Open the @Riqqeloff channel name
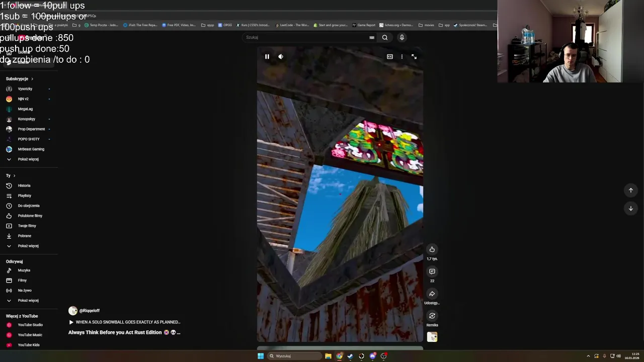644x362 pixels. pos(90,311)
